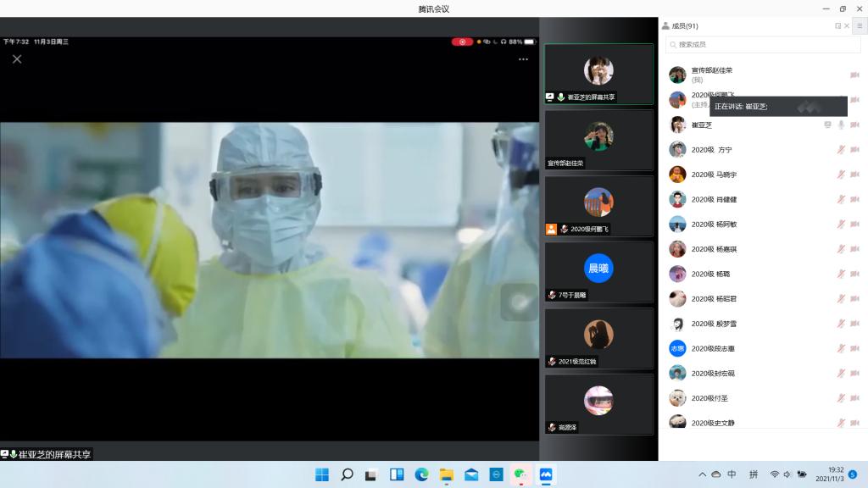Toggle camera icon for 2020级 马晓宇
The image size is (868, 488).
(x=854, y=175)
